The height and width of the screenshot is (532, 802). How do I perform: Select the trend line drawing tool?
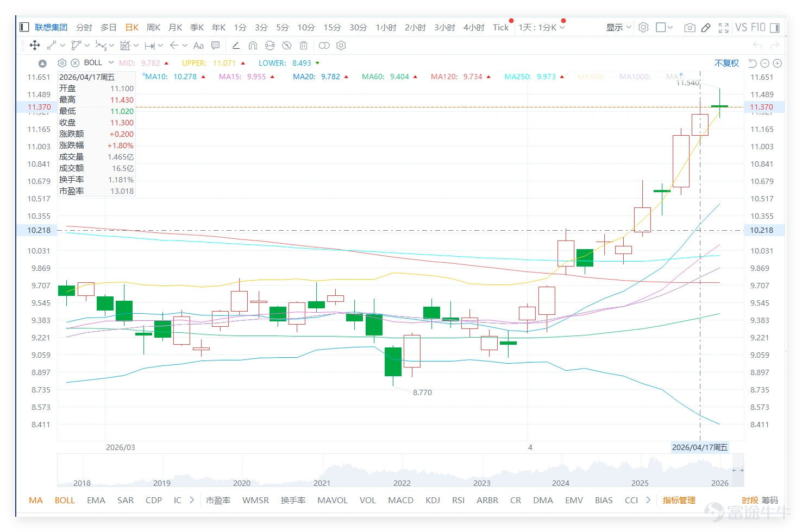tap(52, 46)
